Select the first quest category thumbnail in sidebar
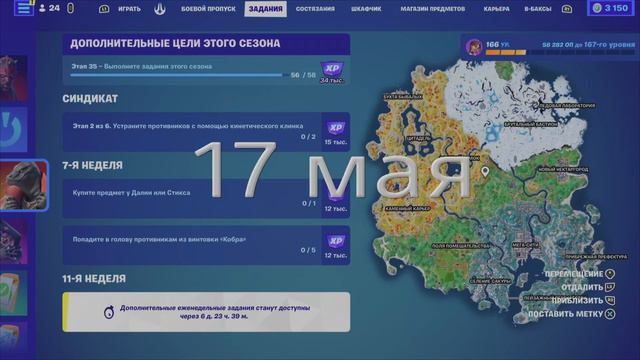 [14, 78]
